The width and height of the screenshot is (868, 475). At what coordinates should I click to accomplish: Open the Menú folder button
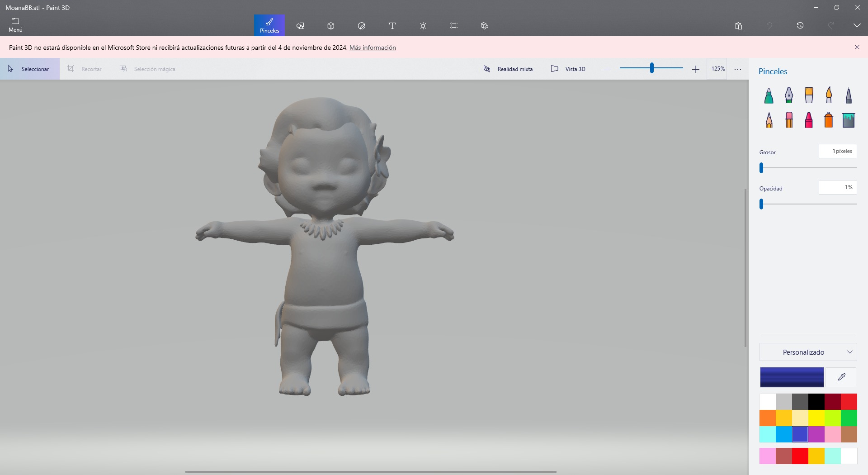[x=15, y=25]
